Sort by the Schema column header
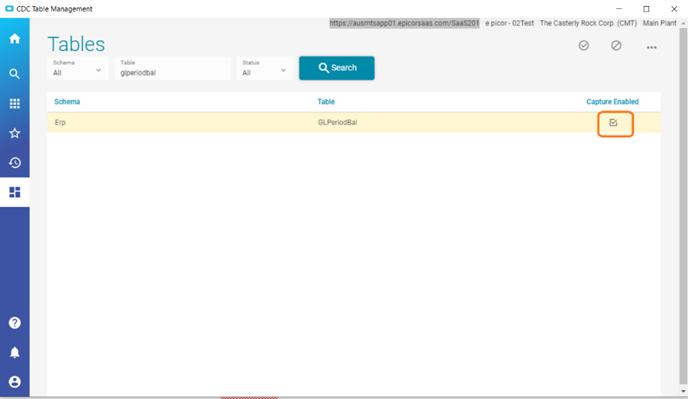 coord(67,102)
